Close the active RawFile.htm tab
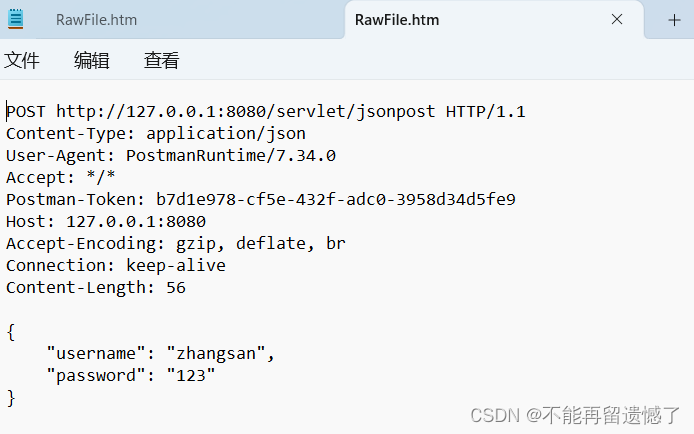694x434 pixels. 617,19
